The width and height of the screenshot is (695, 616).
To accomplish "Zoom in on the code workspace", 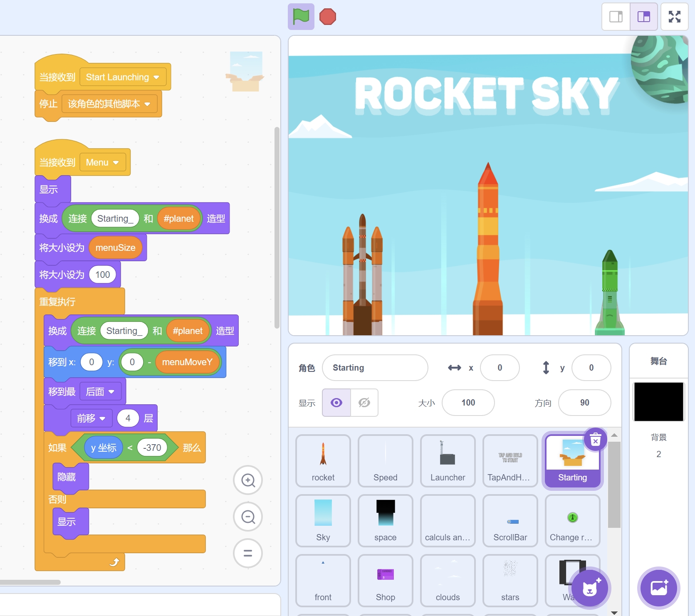I will pyautogui.click(x=248, y=480).
